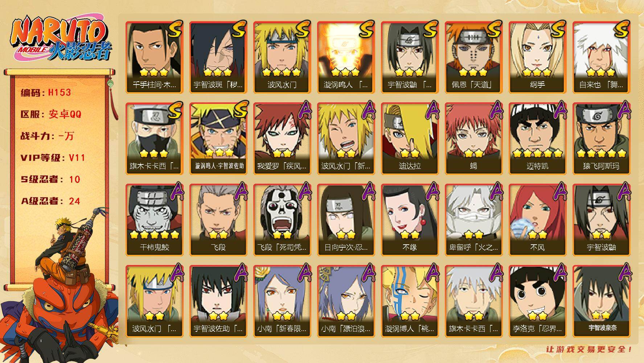Select the 干柿鬼鲛 ninja card
Image resolution: width=644 pixels, height=363 pixels.
(x=154, y=220)
